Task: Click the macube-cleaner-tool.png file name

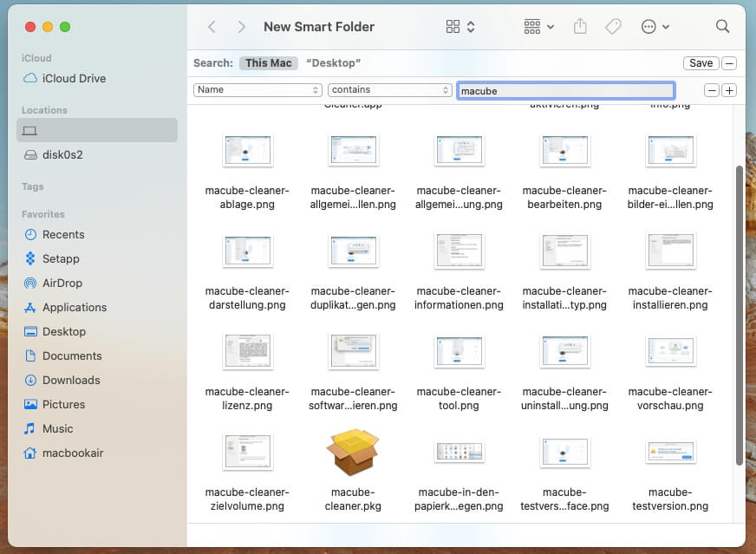Action: [459, 398]
